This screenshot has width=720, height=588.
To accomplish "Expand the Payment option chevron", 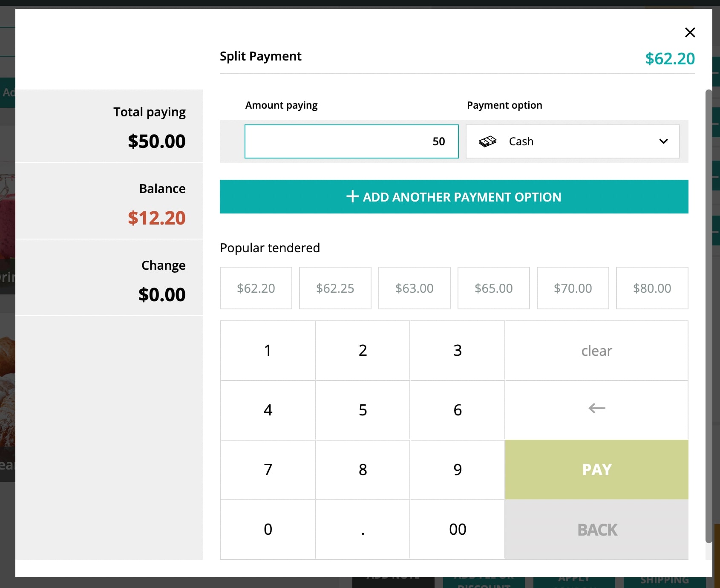I will (663, 141).
